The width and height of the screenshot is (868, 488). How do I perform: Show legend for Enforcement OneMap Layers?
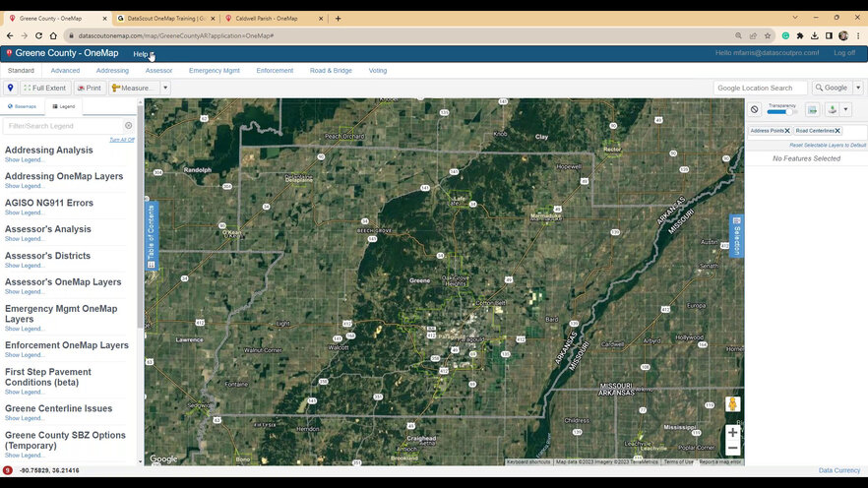pos(24,355)
